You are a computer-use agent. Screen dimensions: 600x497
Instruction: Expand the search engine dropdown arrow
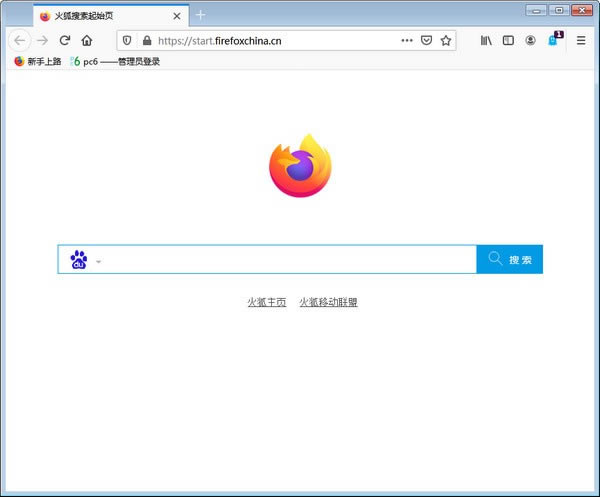tap(98, 262)
